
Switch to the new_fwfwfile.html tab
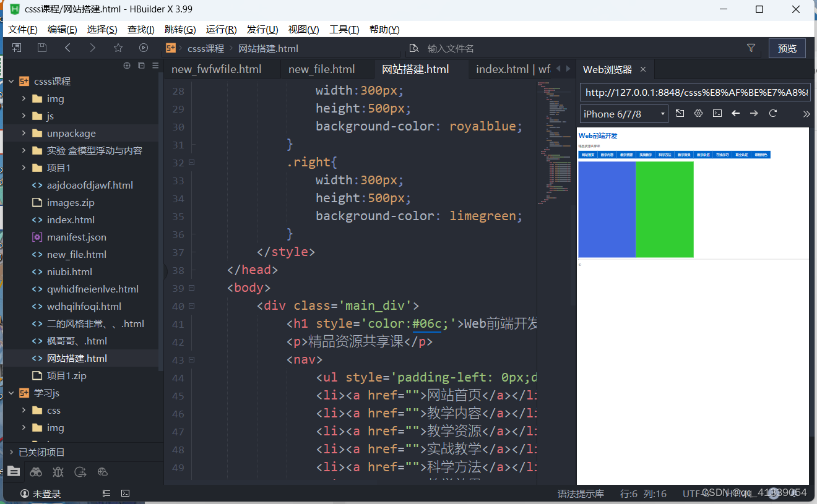[x=217, y=69]
